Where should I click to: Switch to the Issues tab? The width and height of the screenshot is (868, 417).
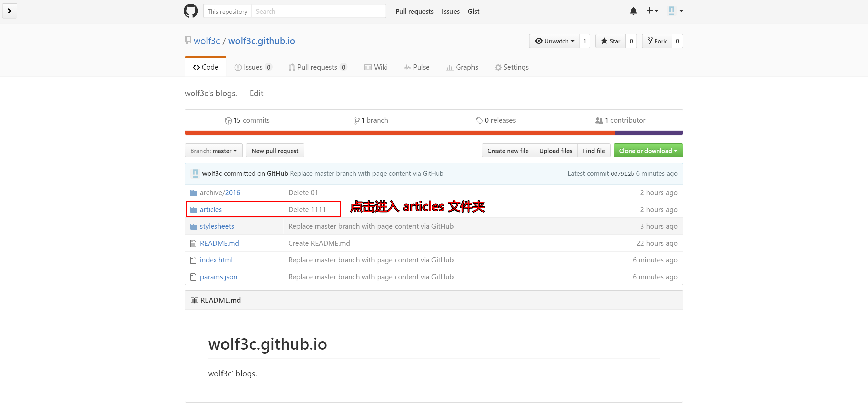tap(253, 67)
